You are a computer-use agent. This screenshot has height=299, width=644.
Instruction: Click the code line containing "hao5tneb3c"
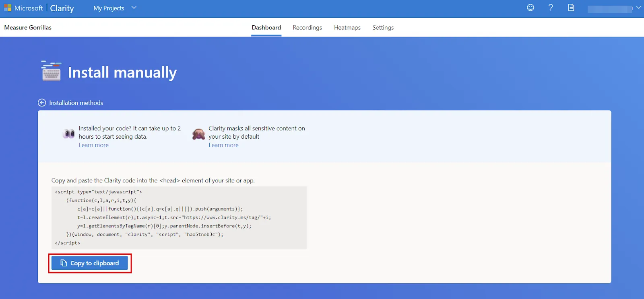pyautogui.click(x=144, y=234)
